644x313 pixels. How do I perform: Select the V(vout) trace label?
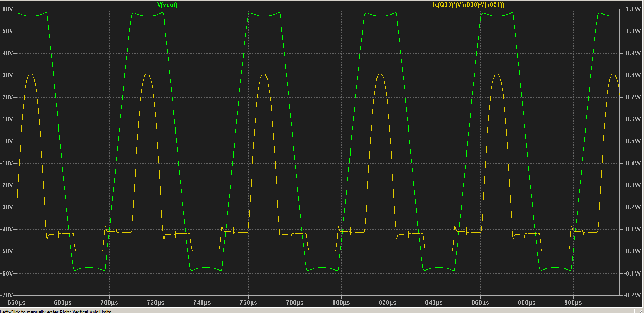(x=167, y=4)
